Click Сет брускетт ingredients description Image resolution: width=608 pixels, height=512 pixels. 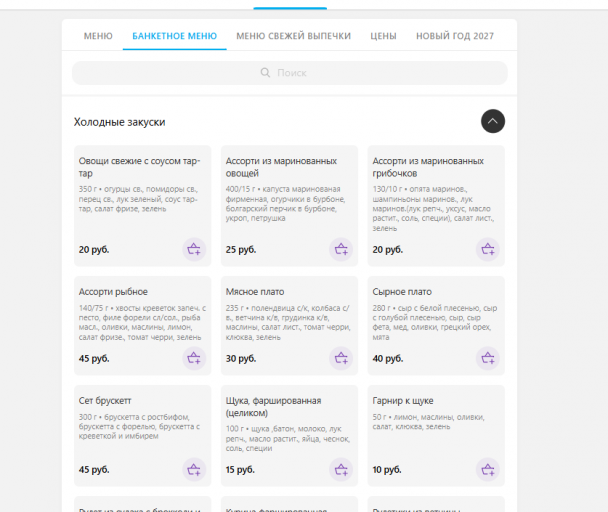pyautogui.click(x=139, y=426)
